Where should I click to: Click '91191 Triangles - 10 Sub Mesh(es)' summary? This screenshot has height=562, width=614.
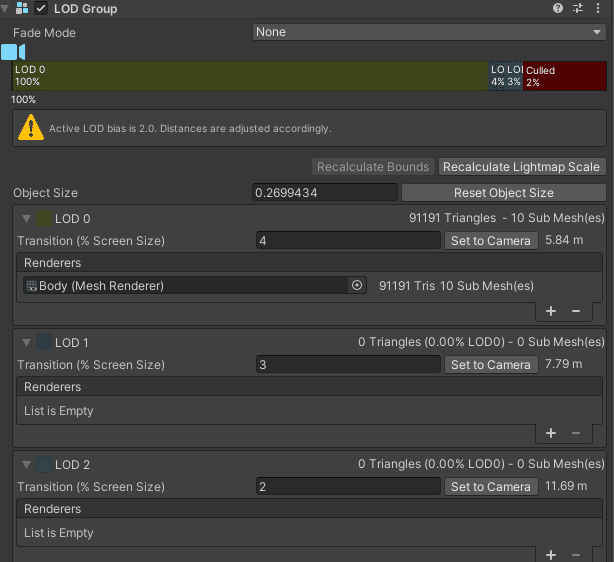click(x=507, y=218)
